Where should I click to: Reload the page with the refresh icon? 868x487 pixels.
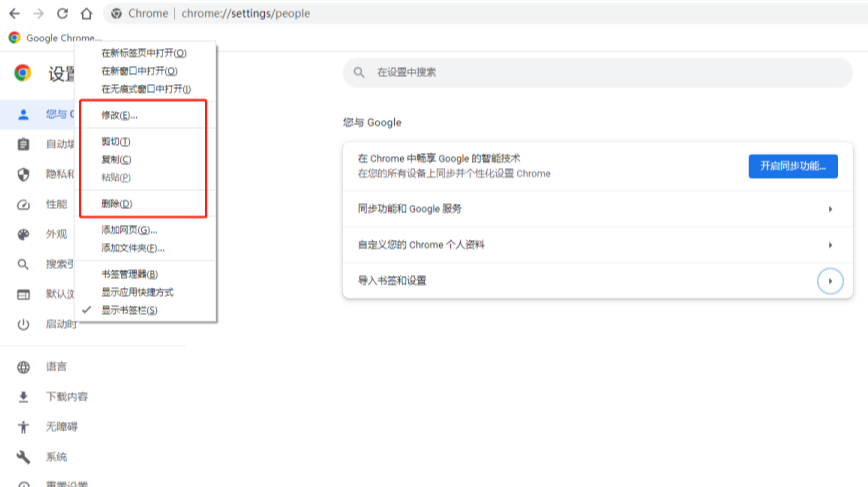point(63,13)
